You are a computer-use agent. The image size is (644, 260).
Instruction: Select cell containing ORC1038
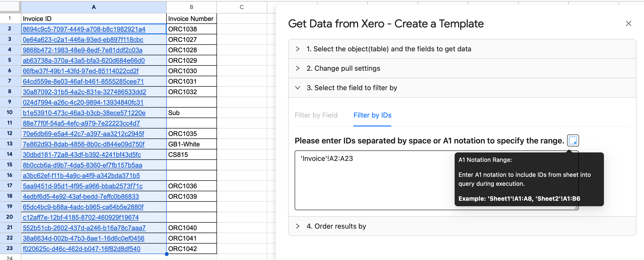(x=192, y=29)
